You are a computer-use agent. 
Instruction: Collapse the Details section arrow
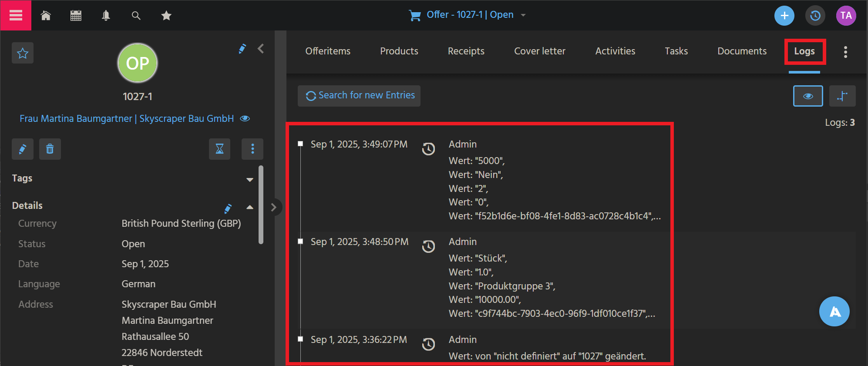coord(250,207)
